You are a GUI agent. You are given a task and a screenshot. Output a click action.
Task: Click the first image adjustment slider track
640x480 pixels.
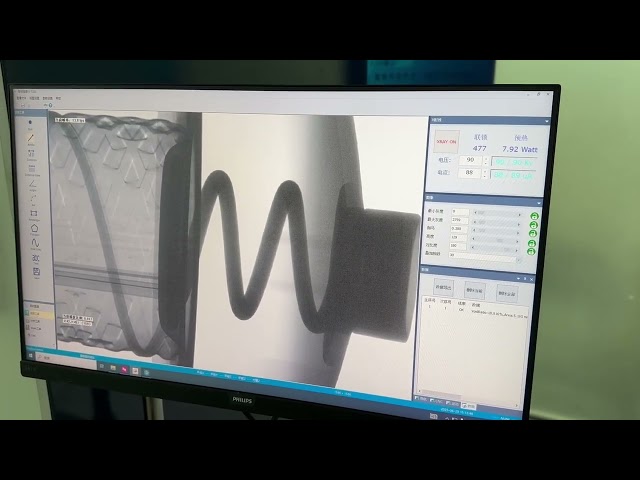coord(498,213)
